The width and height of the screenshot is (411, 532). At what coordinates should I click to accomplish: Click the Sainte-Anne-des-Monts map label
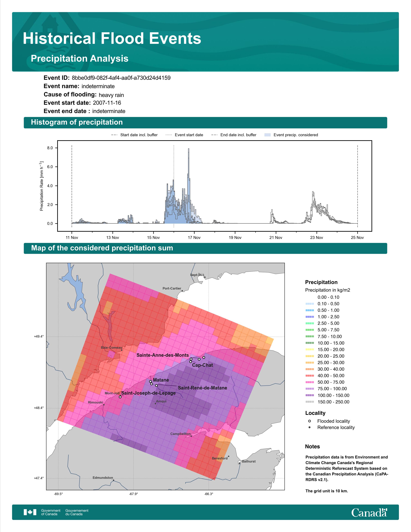(163, 355)
